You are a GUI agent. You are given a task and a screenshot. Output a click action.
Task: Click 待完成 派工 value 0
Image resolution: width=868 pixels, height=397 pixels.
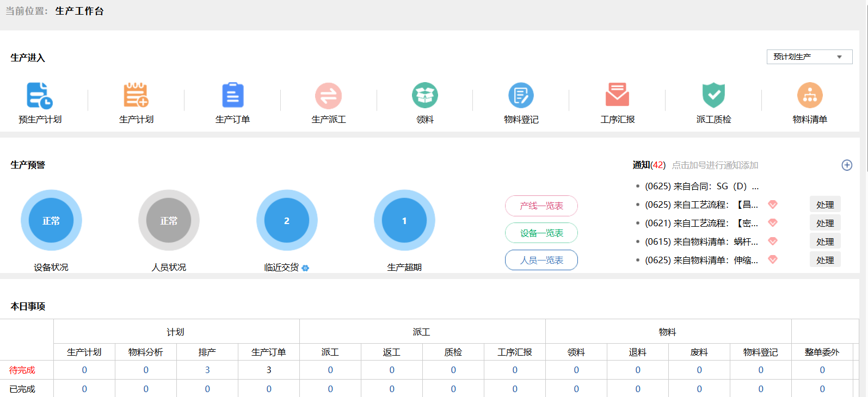330,370
